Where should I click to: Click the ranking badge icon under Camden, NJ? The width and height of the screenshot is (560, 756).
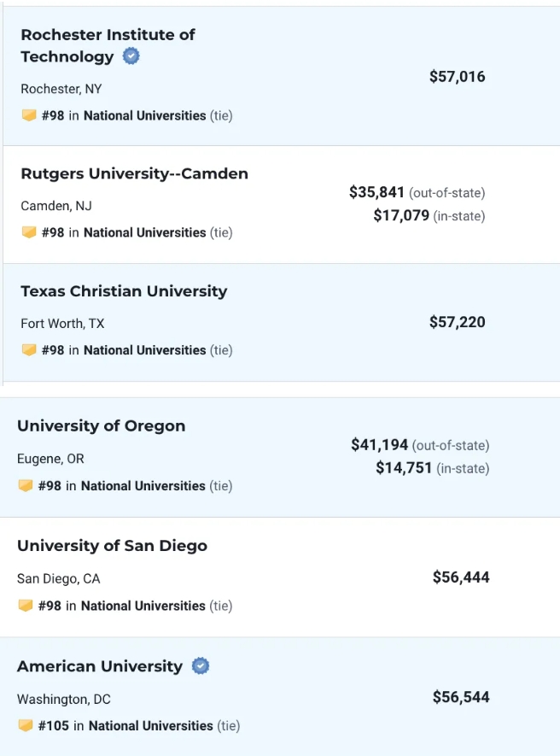point(29,232)
